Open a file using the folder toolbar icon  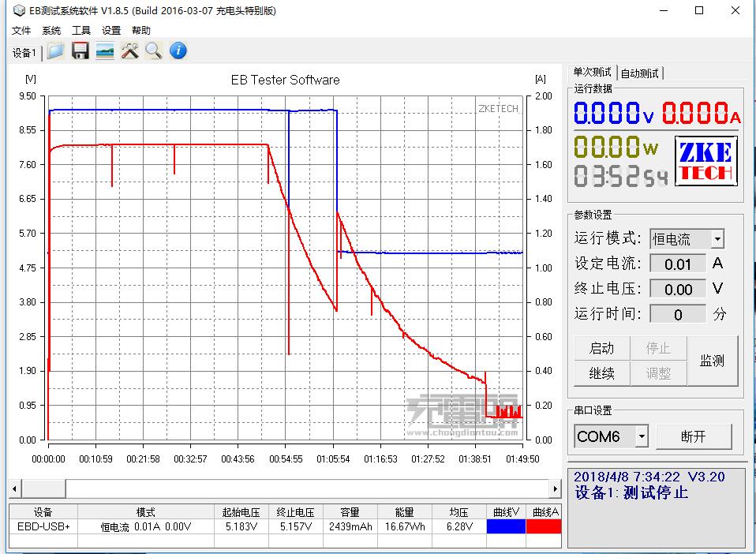55,50
